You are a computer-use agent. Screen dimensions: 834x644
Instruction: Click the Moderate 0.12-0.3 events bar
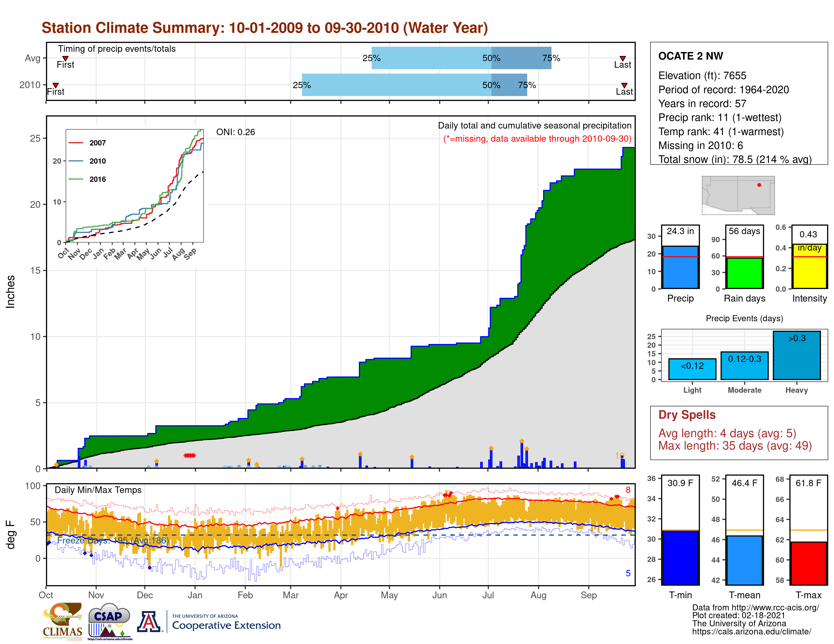tap(744, 365)
